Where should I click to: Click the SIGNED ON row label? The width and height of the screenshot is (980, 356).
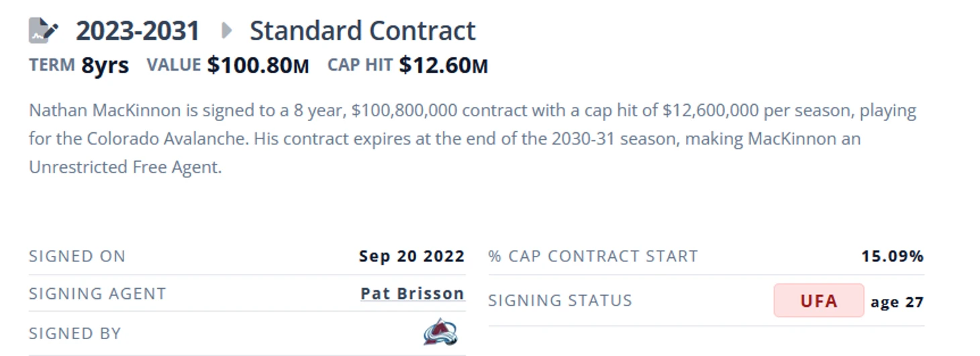coord(77,256)
